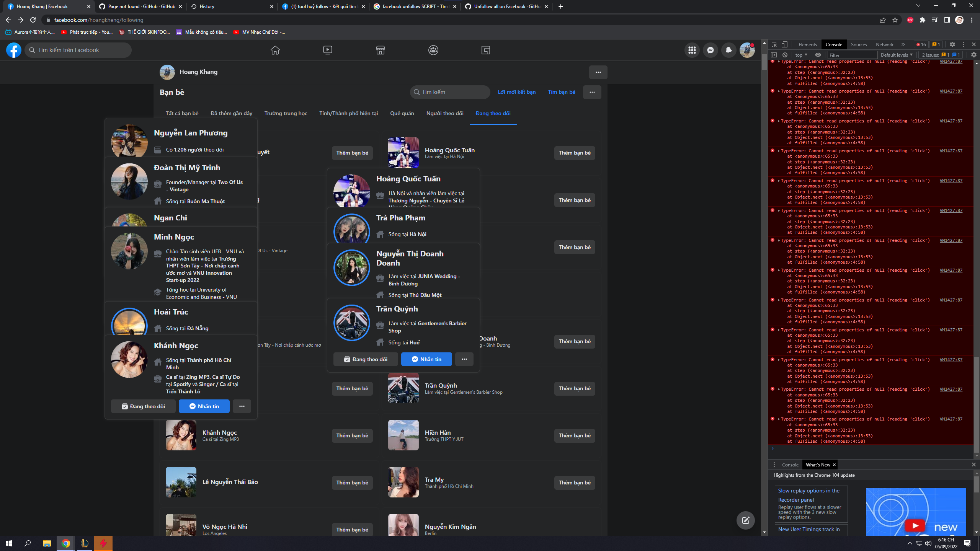Open the top JavaScript context dropdown
This screenshot has width=980, height=551.
click(x=801, y=55)
